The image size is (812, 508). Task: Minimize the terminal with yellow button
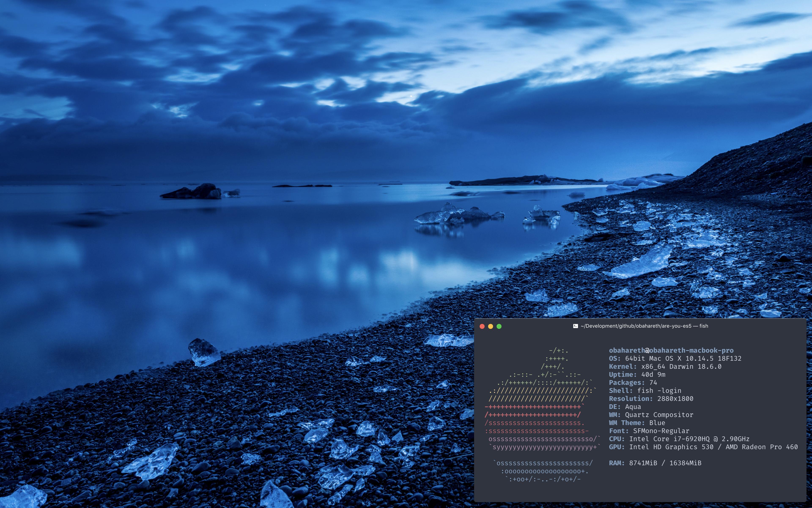click(x=491, y=326)
